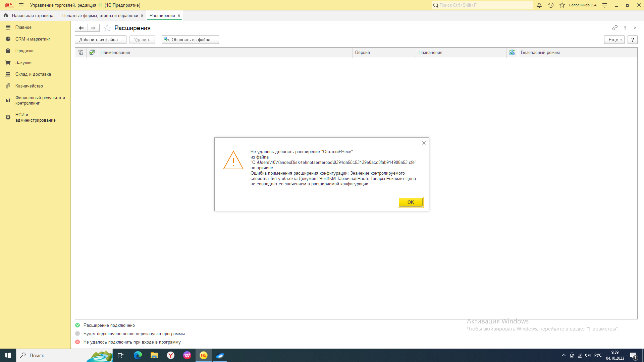The width and height of the screenshot is (644, 362).
Task: Click red status icon Не удалось подключить
Action: click(x=77, y=342)
